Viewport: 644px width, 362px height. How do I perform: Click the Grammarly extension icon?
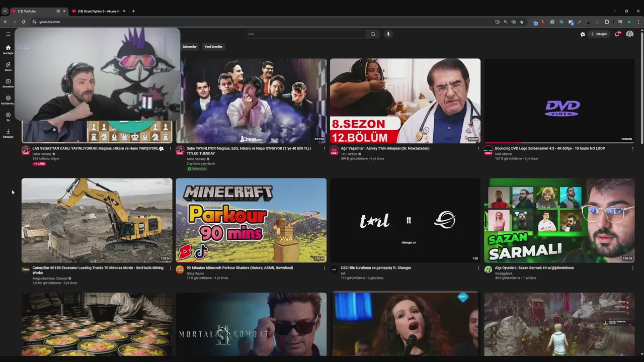(552, 22)
